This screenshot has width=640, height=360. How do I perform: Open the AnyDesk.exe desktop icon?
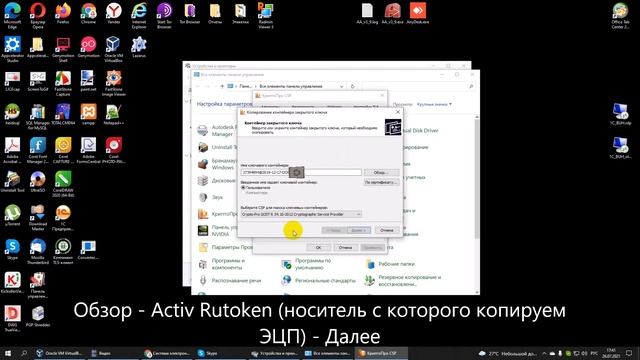pyautogui.click(x=418, y=13)
